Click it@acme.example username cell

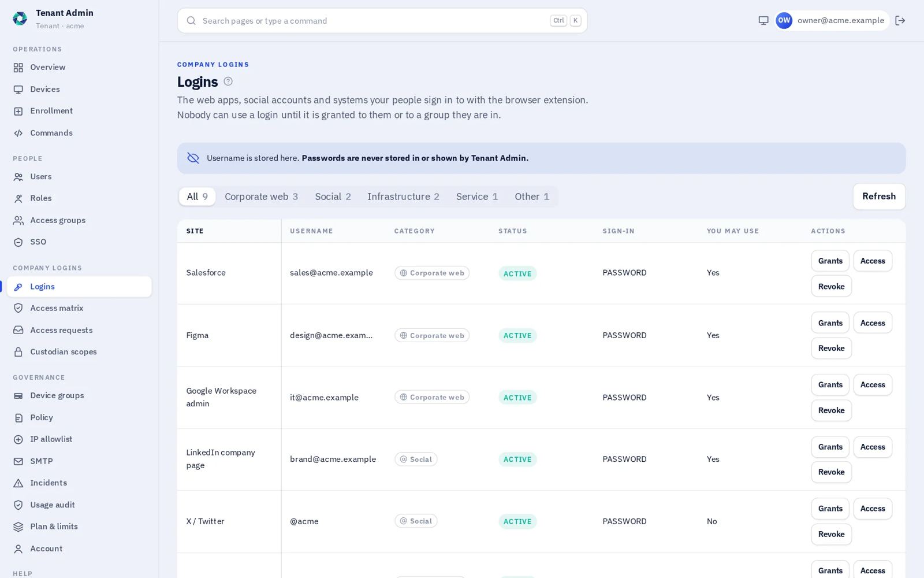tap(324, 398)
